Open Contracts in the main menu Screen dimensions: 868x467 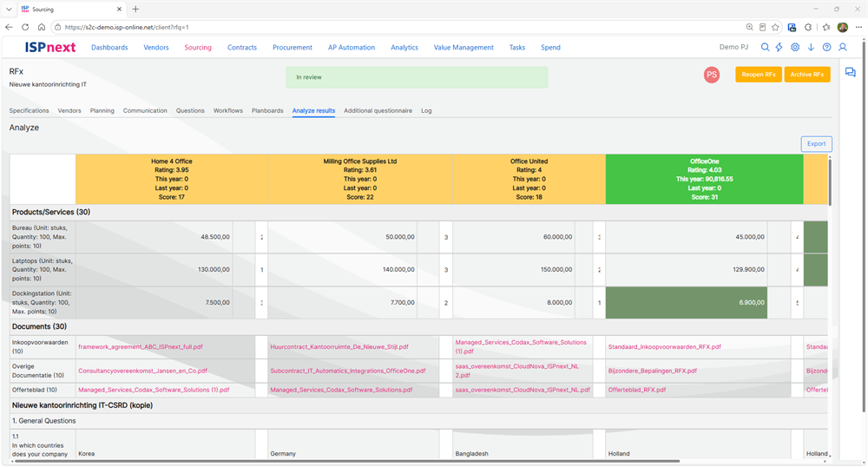point(242,48)
